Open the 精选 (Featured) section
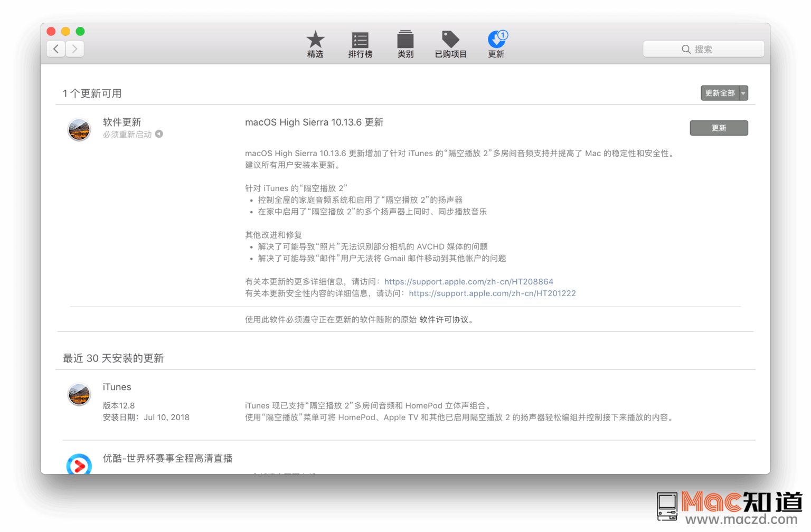Viewport: 811px width, 532px height. point(315,44)
